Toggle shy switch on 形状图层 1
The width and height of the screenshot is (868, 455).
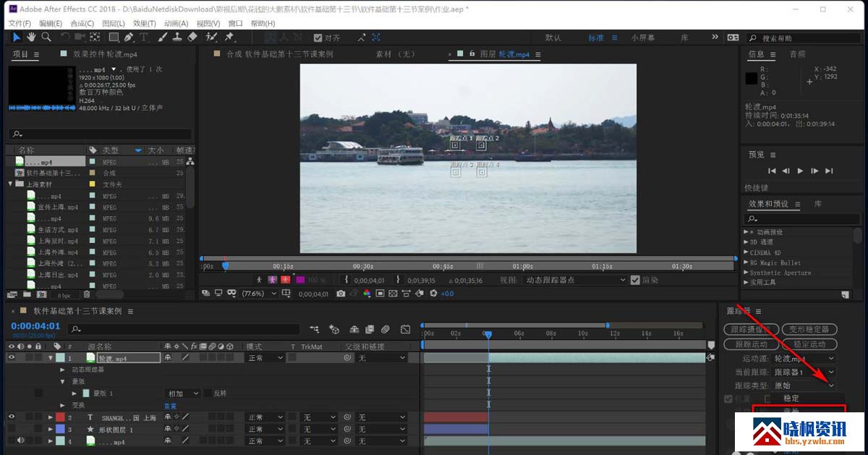(x=169, y=429)
